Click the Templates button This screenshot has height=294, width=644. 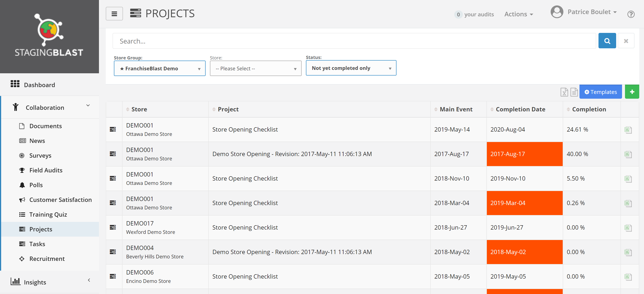click(x=600, y=92)
